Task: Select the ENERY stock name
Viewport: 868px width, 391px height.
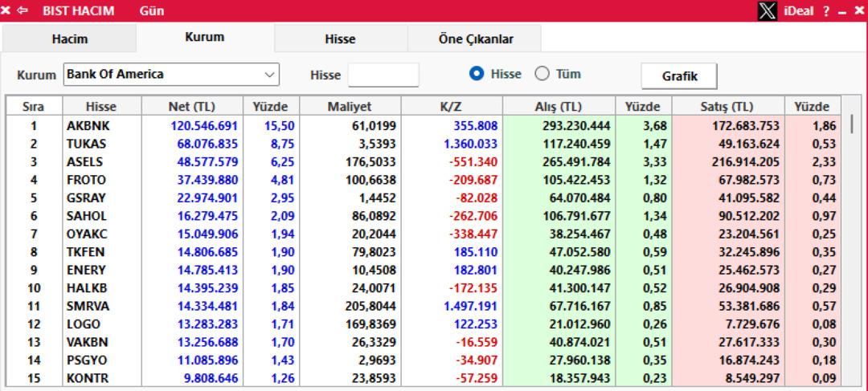Action: [86, 270]
